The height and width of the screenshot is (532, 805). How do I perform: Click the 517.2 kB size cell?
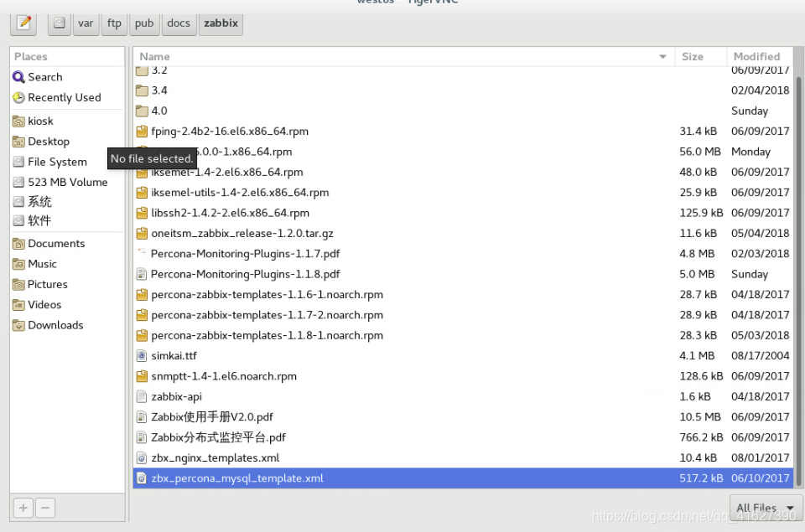(701, 478)
